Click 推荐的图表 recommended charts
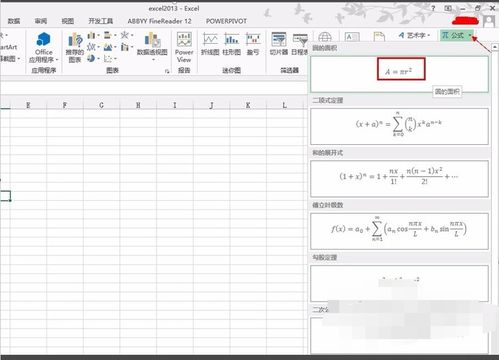 tap(75, 48)
